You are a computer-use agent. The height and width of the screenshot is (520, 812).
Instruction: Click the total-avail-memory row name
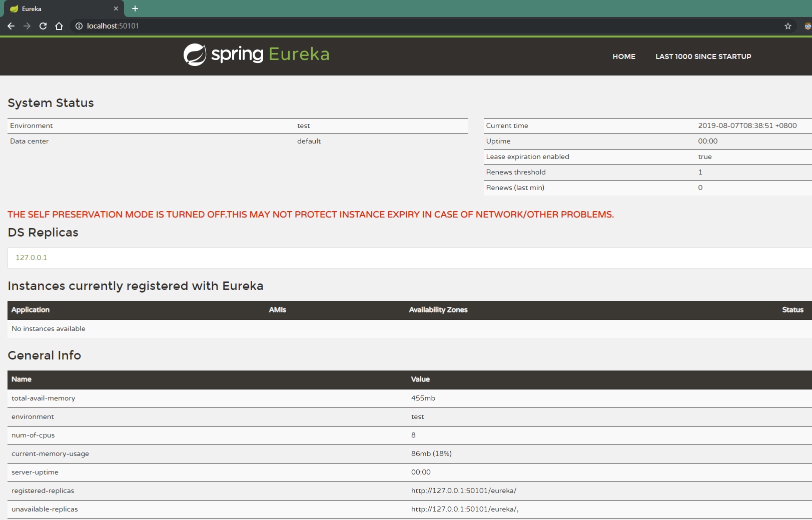(x=44, y=398)
